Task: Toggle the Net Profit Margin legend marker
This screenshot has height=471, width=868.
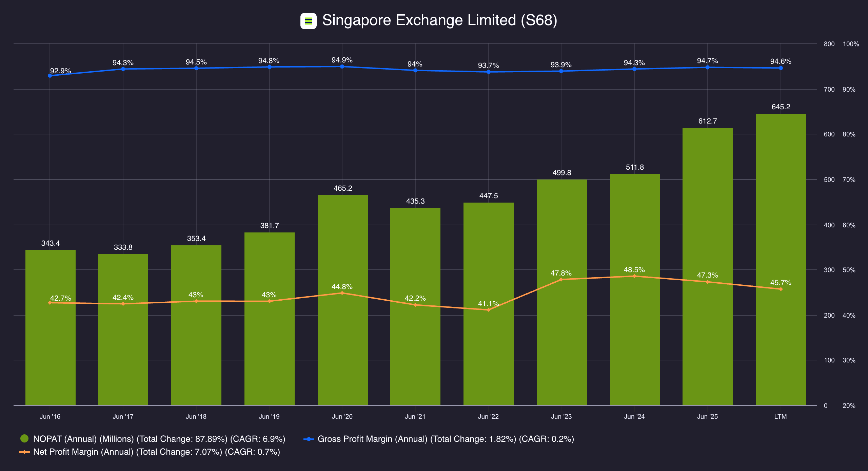Action: point(24,452)
